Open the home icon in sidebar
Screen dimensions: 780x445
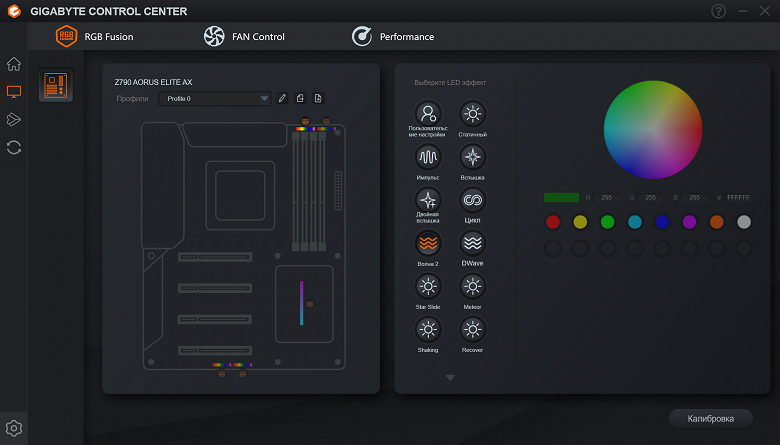point(14,64)
